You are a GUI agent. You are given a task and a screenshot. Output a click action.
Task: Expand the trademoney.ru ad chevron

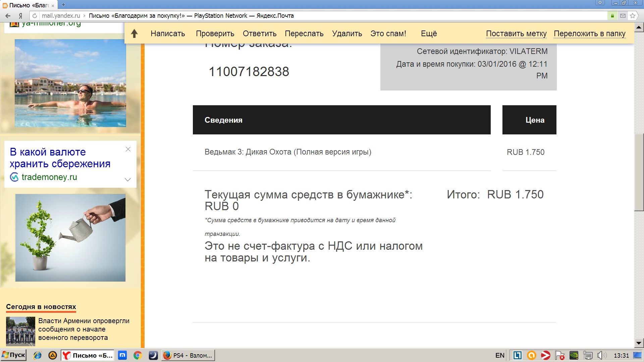(128, 180)
